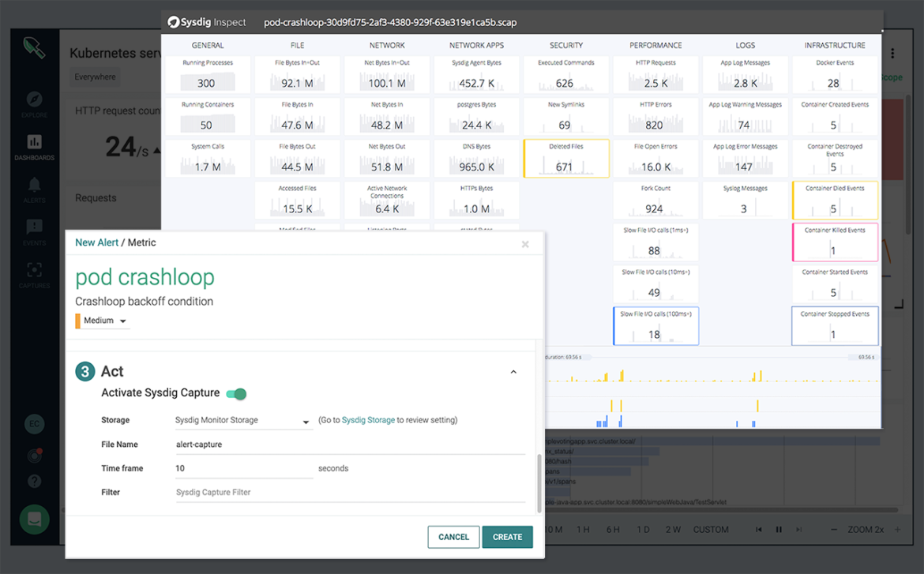924x574 pixels.
Task: Open the green chat support bubble
Action: click(x=34, y=520)
